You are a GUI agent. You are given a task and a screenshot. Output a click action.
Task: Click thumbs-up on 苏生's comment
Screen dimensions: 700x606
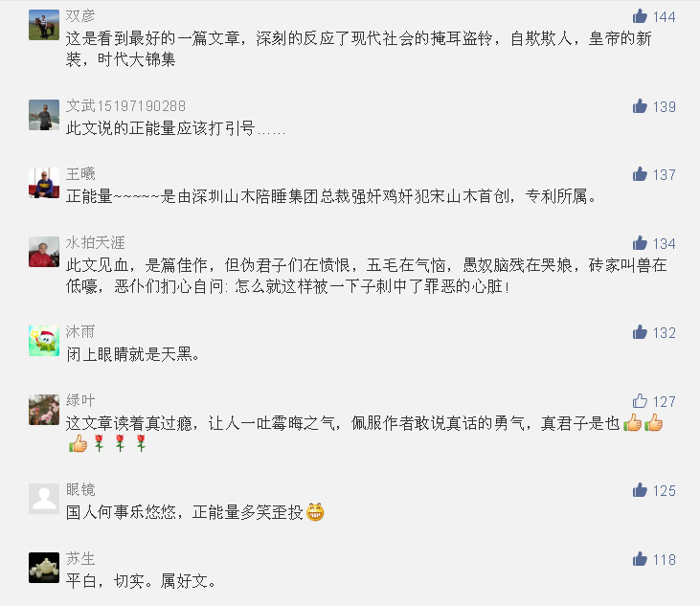tap(640, 559)
